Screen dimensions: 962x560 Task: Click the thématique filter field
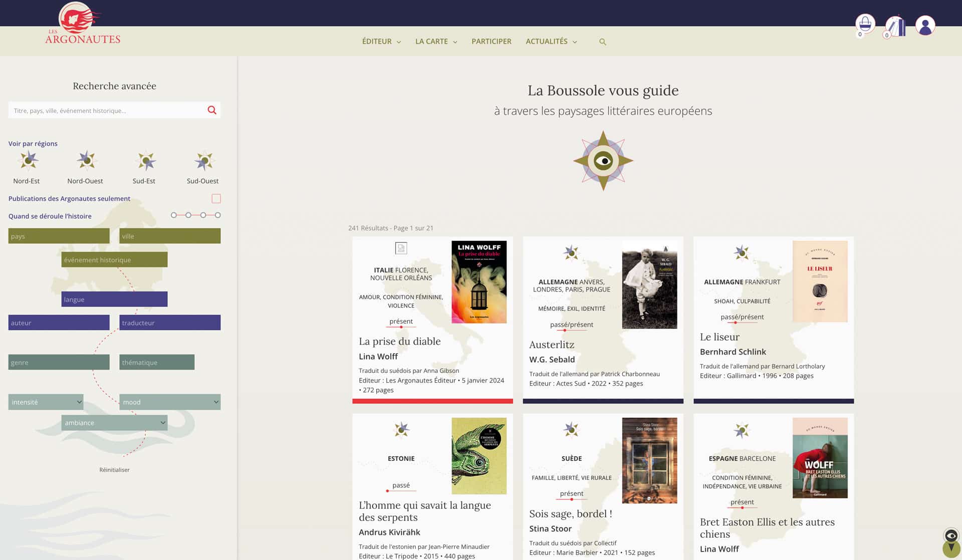click(157, 363)
